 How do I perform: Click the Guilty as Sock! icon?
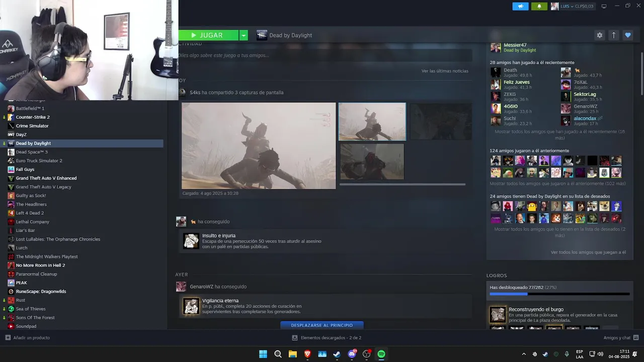point(11,196)
